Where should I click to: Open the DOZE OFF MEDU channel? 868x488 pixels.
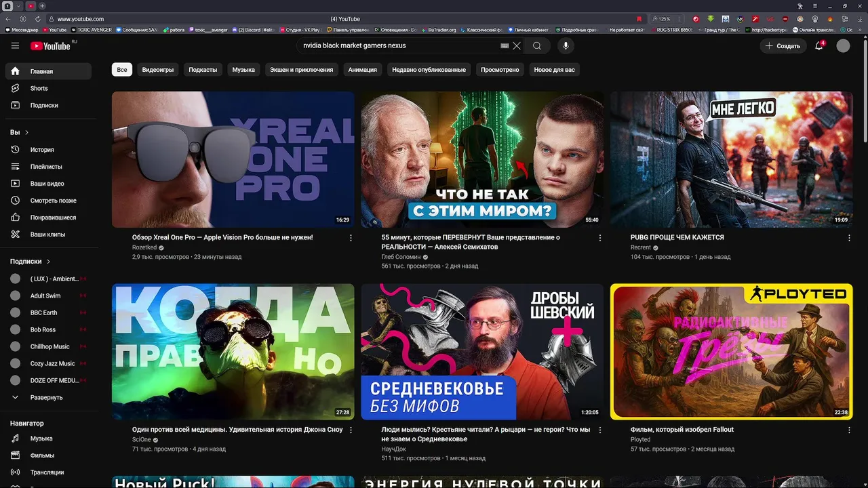coord(48,380)
